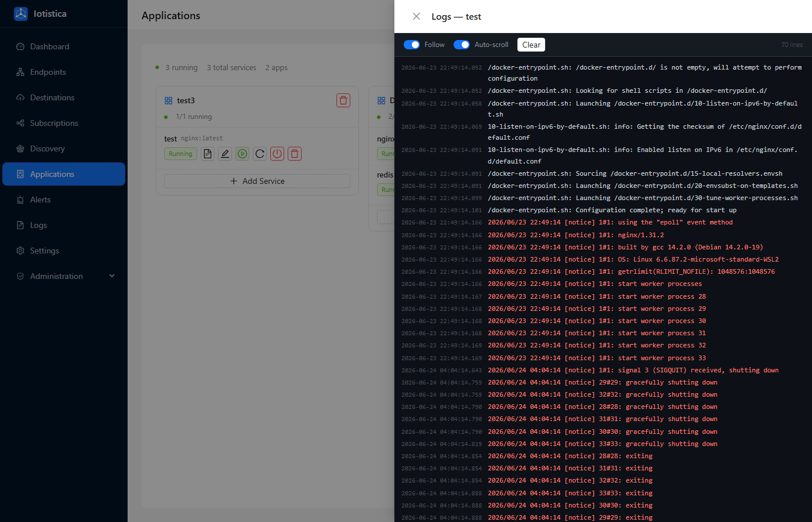The width and height of the screenshot is (812, 522).
Task: Open Subscriptions in the sidebar
Action: tap(64, 123)
